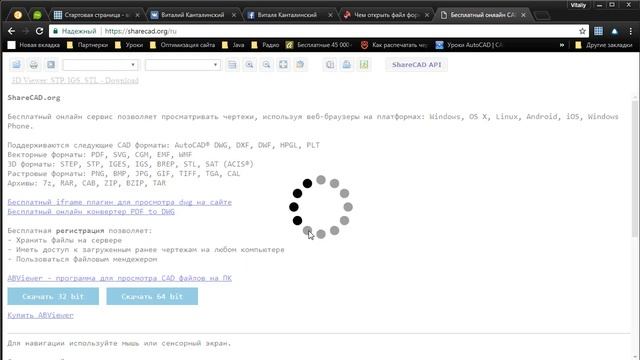Click the open file icon in ShareCAD toolbar
Image resolution: width=640 pixels, height=360 pixels.
click(x=16, y=64)
